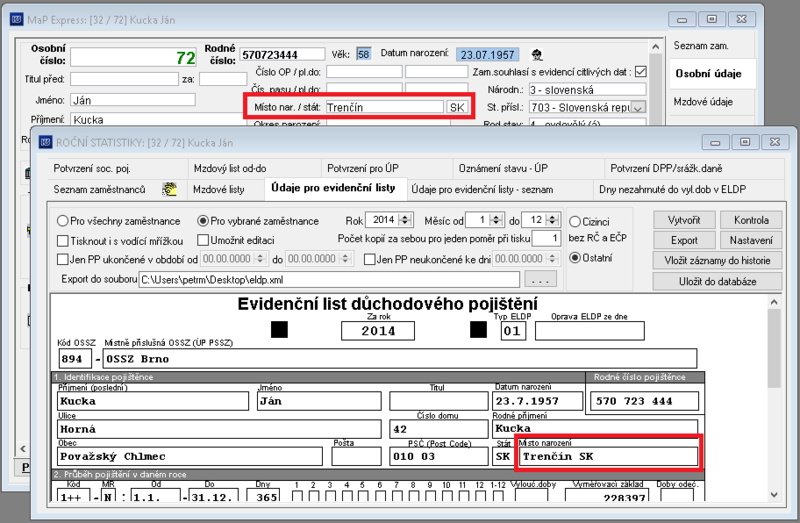Select Osobní údaje in MaP Express sidebar
The width and height of the screenshot is (800, 523).
coord(712,74)
